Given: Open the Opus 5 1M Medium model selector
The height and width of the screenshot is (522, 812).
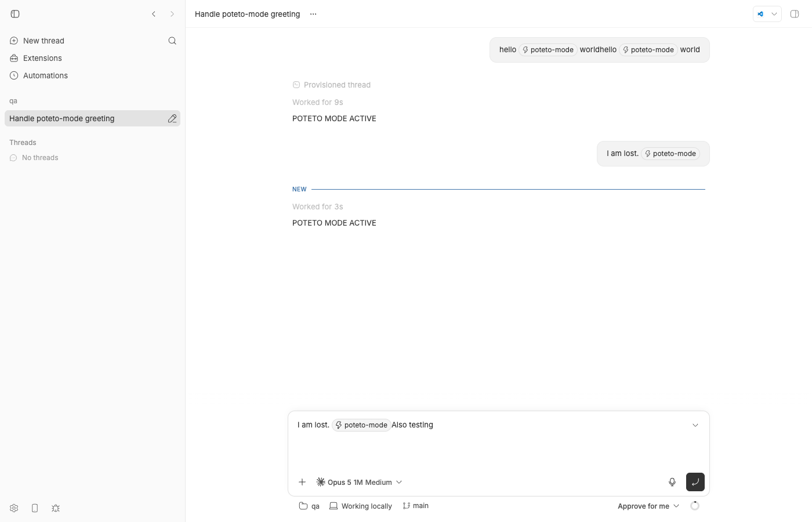Looking at the screenshot, I should (359, 482).
